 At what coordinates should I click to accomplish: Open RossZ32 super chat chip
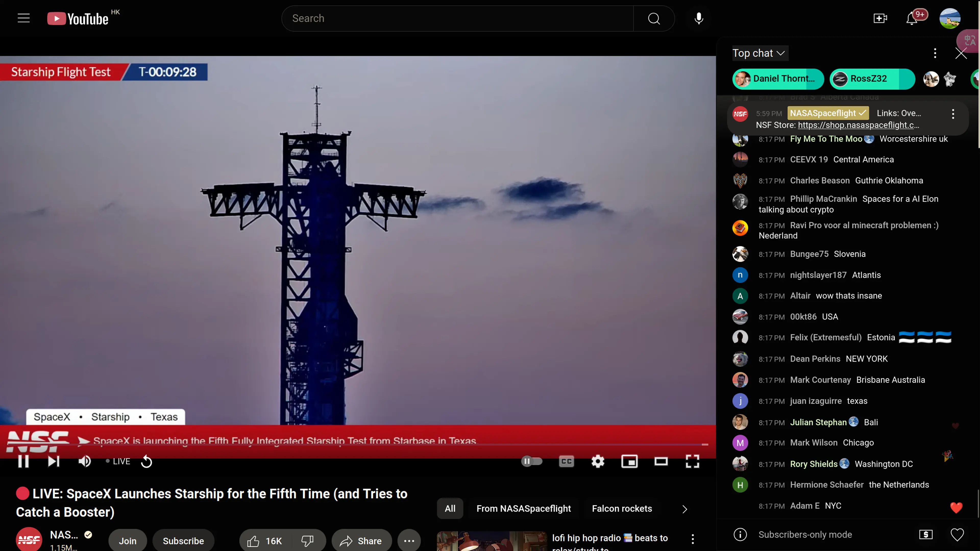872,79
